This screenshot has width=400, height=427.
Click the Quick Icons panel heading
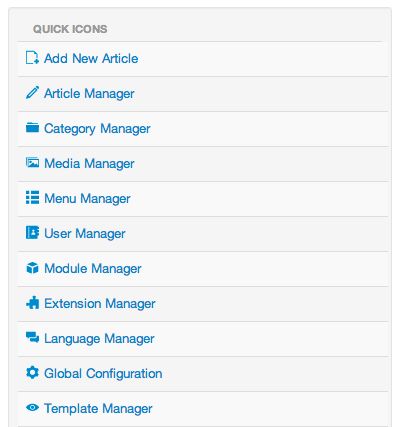[x=70, y=29]
